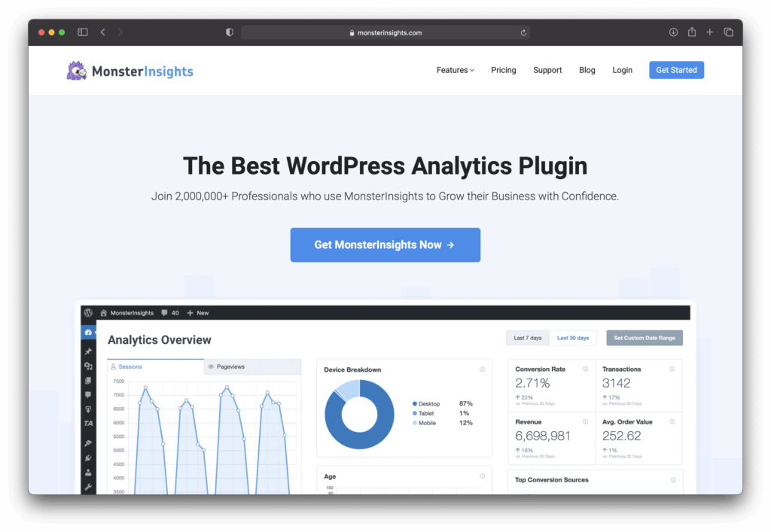Click the info icon on Transactions

[x=672, y=369]
